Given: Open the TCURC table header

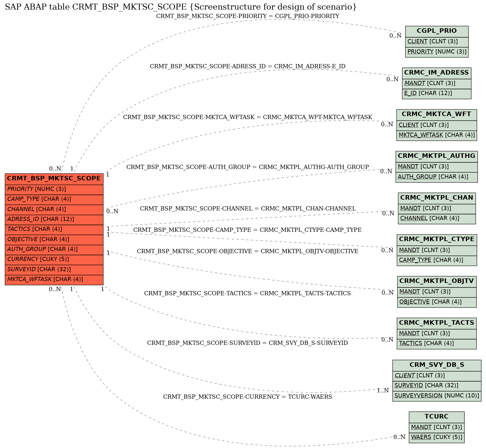Looking at the screenshot, I should (437, 417).
